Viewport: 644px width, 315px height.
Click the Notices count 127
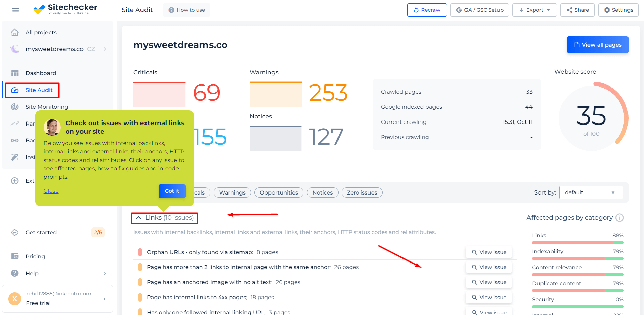(326, 137)
